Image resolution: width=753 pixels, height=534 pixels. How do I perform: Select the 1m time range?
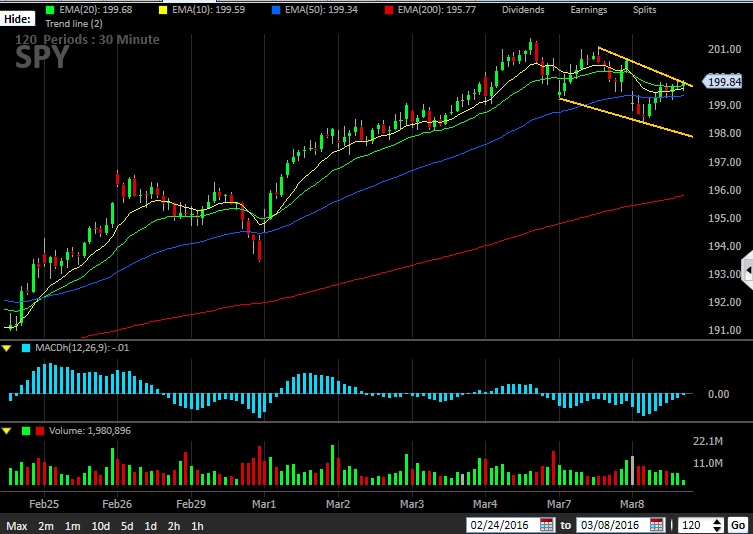73,526
